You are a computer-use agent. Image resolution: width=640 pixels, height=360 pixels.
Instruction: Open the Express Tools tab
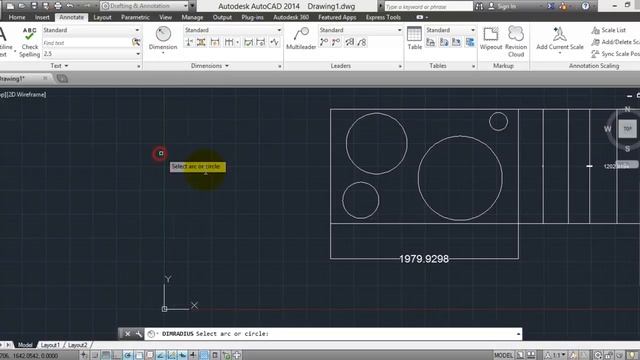click(383, 17)
